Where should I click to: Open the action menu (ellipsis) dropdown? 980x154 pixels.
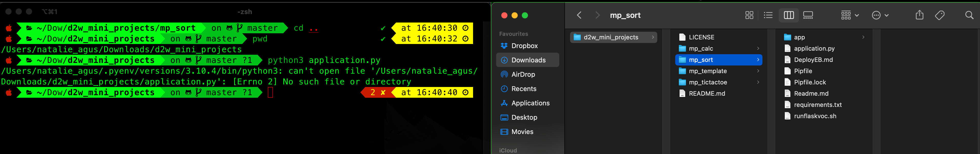click(880, 15)
